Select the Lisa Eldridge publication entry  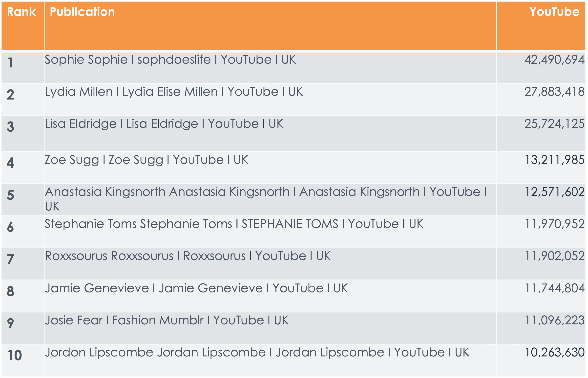tap(164, 124)
